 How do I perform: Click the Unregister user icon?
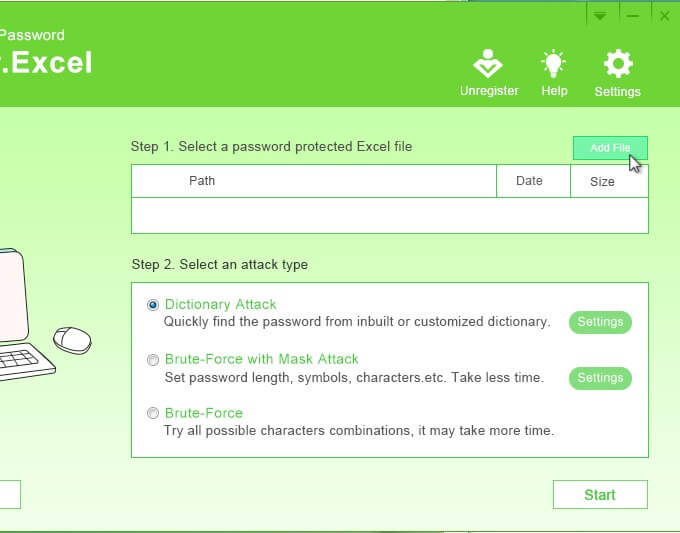click(x=488, y=65)
